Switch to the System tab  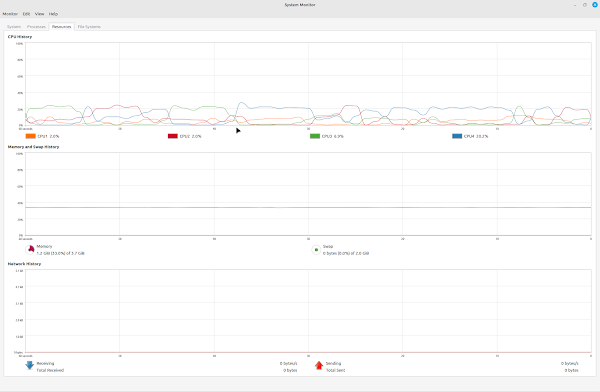pyautogui.click(x=14, y=27)
